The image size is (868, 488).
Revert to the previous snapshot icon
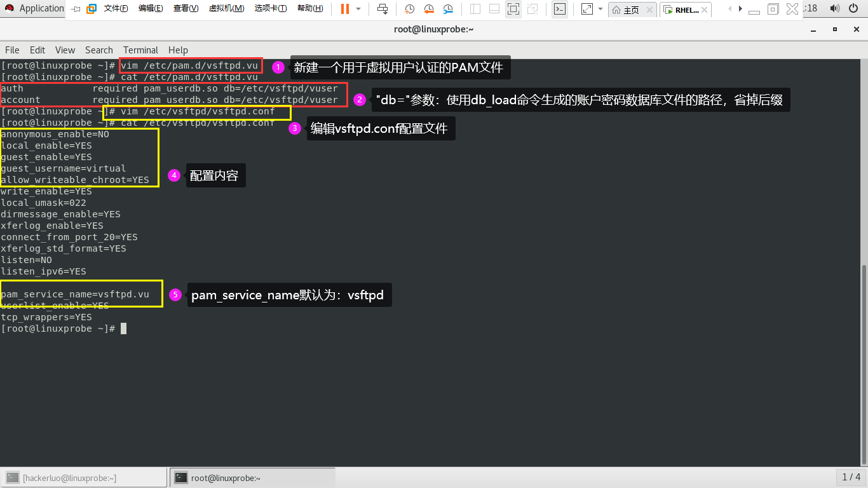[429, 9]
